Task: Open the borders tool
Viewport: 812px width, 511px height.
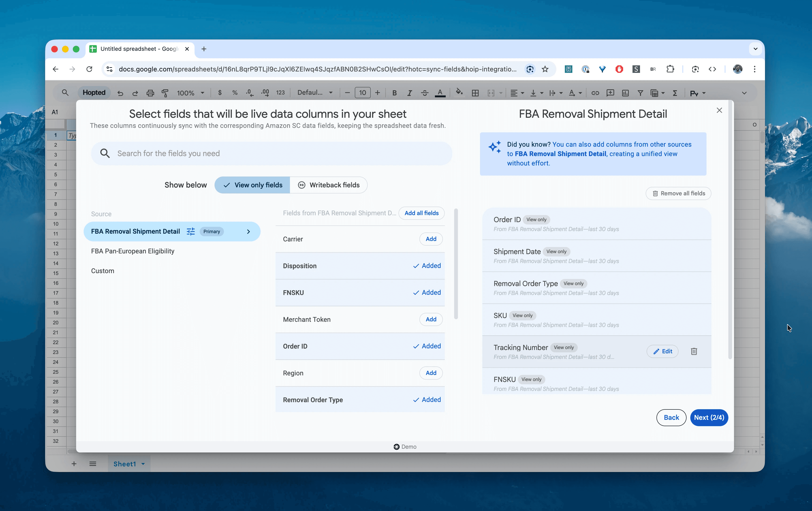Action: pyautogui.click(x=475, y=93)
